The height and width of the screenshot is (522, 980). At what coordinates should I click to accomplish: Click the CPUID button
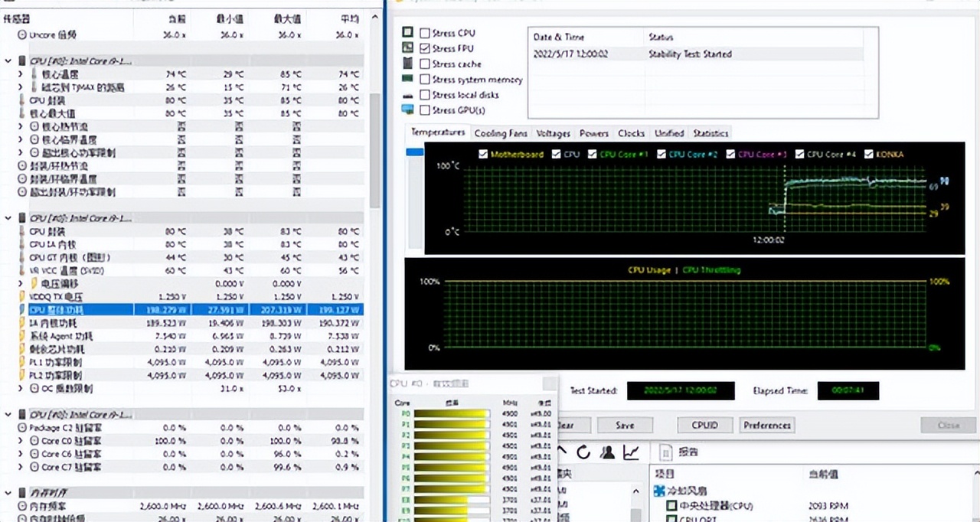[x=704, y=425]
